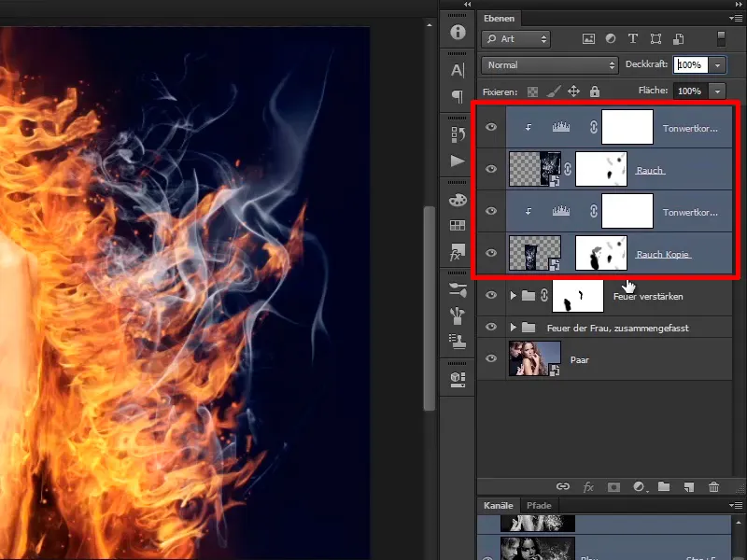Unlink the Rauch layer from its mask
This screenshot has width=747, height=560.
coord(568,169)
